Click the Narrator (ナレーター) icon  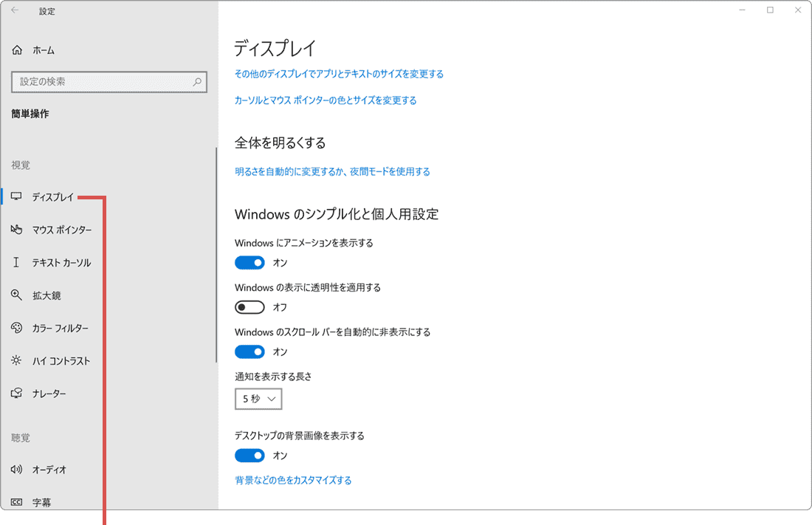point(16,393)
